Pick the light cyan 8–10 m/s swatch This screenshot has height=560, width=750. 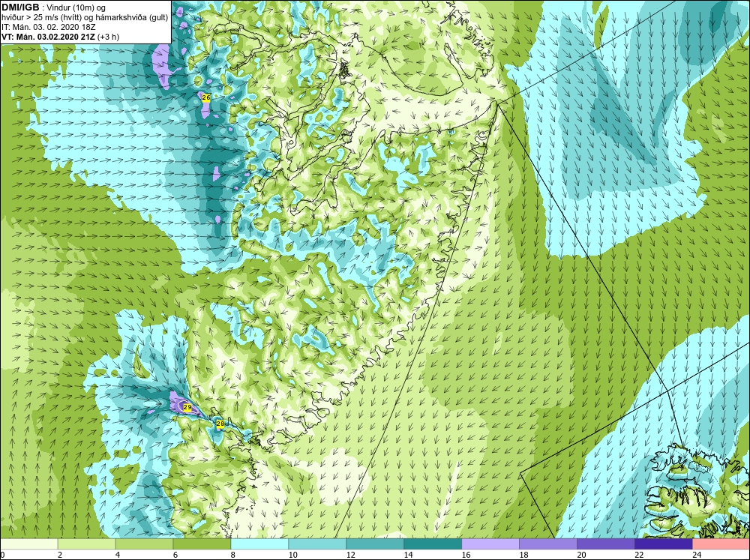point(259,544)
